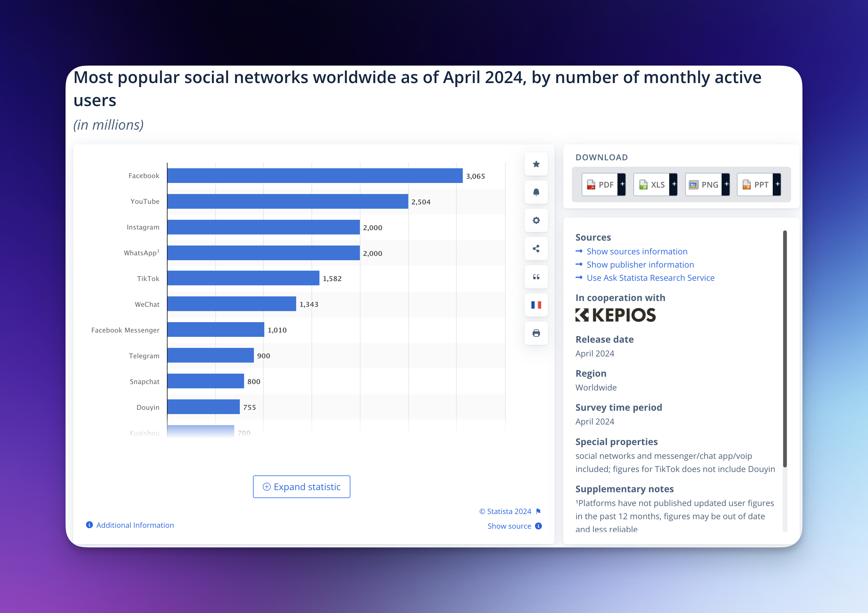This screenshot has height=613, width=868.
Task: Click the share statistic icon
Action: (536, 249)
